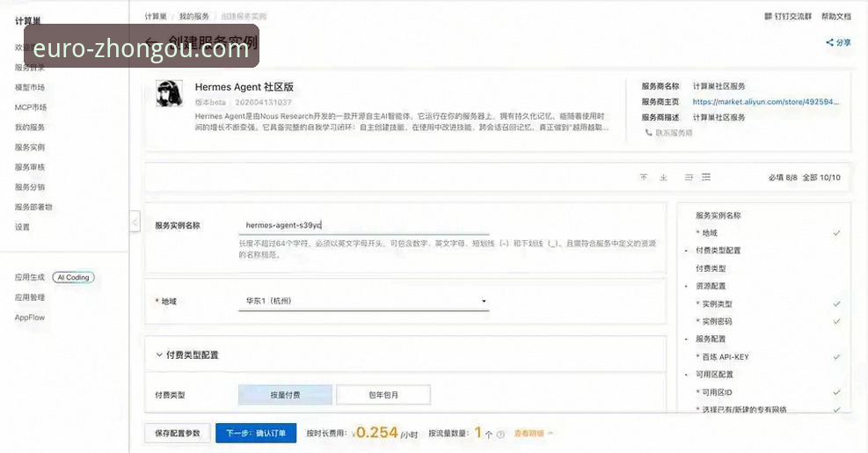868x453 pixels.
Task: Click the expand-all list icon in toolbar
Action: click(x=706, y=177)
